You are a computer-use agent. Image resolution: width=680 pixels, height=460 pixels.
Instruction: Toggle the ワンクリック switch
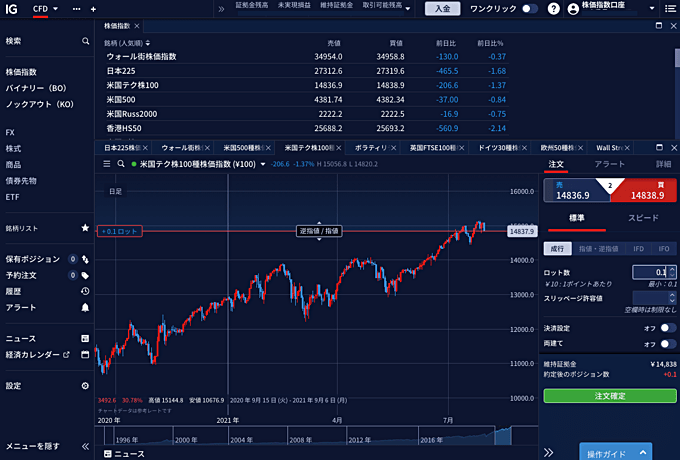pos(530,9)
